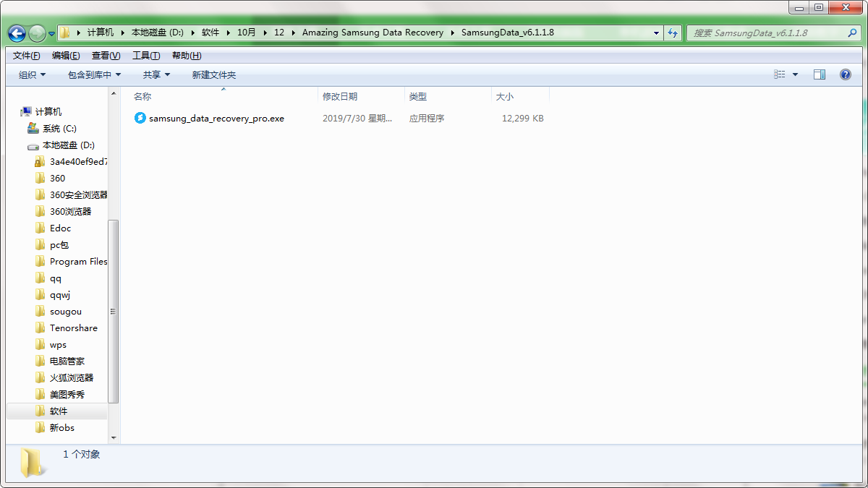Open the 360安全浏览器 folder

tap(78, 194)
